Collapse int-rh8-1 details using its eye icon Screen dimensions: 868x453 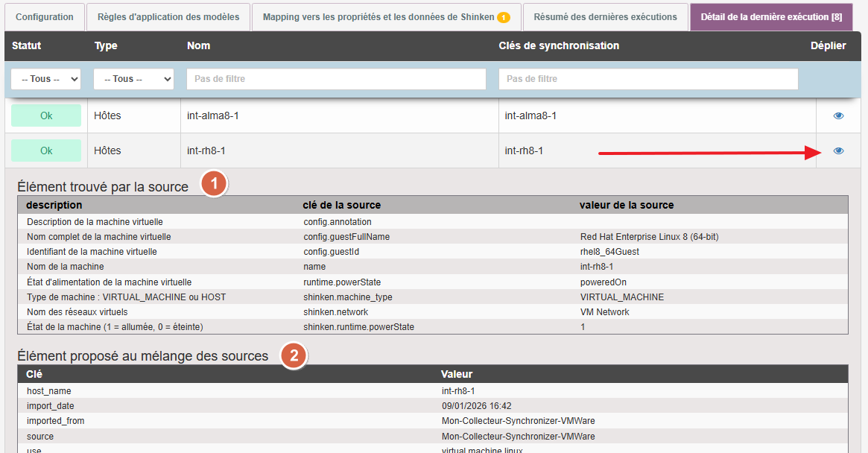click(838, 151)
